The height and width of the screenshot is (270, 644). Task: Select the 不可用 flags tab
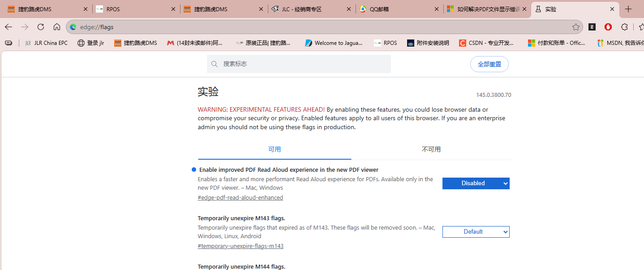coord(431,149)
